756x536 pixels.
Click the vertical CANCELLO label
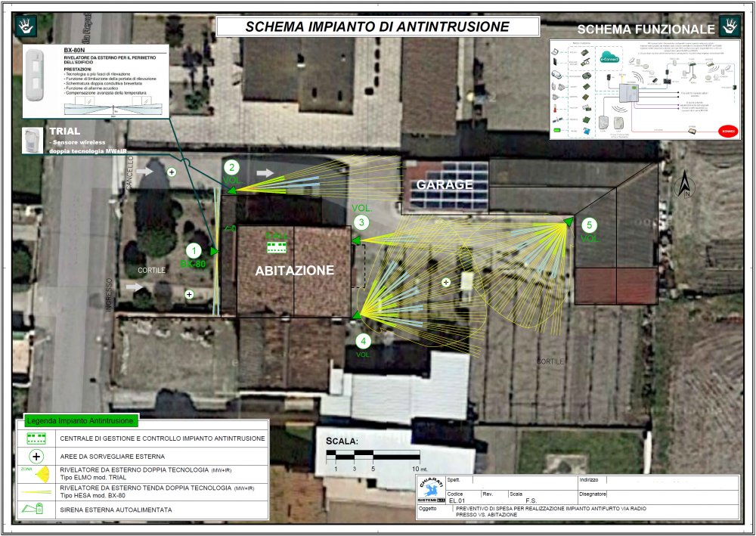[129, 174]
